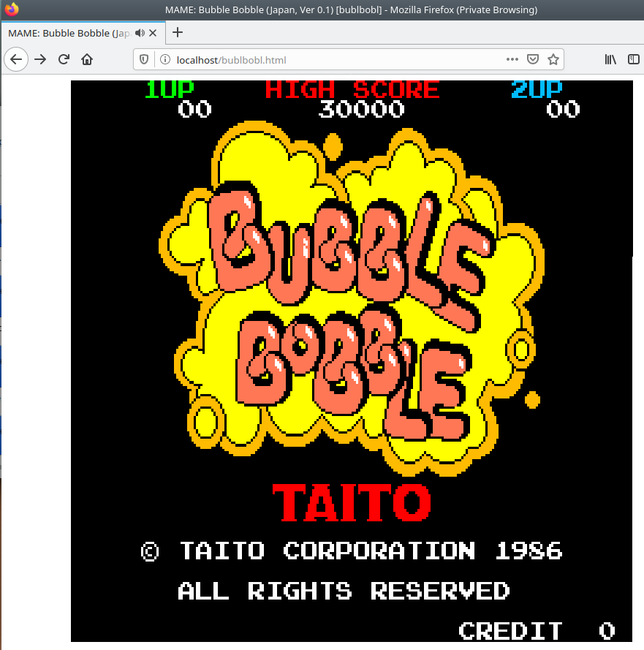
Task: Click the ALL RIGHTS RESERVED text
Action: tap(344, 591)
